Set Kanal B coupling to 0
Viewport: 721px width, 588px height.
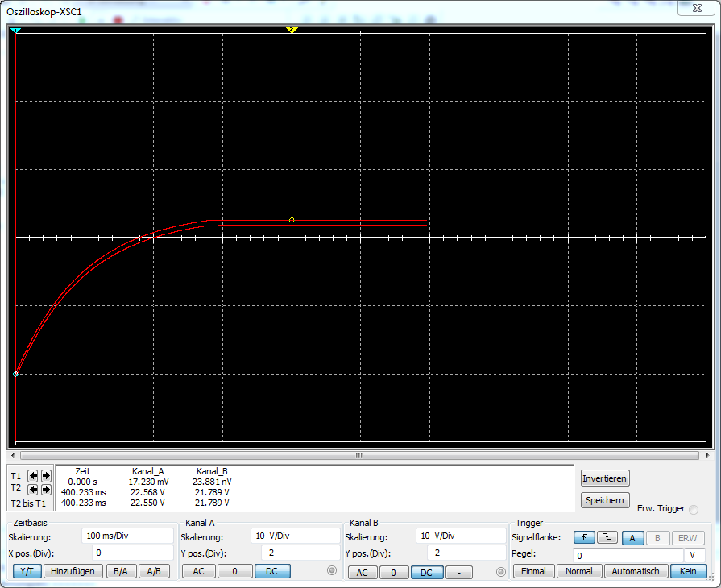[394, 573]
